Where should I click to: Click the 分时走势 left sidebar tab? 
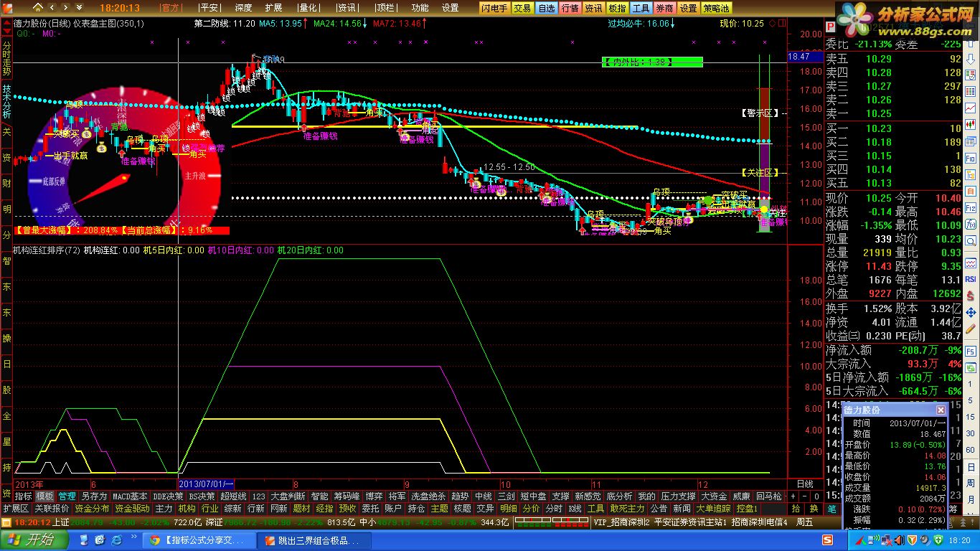coord(6,57)
